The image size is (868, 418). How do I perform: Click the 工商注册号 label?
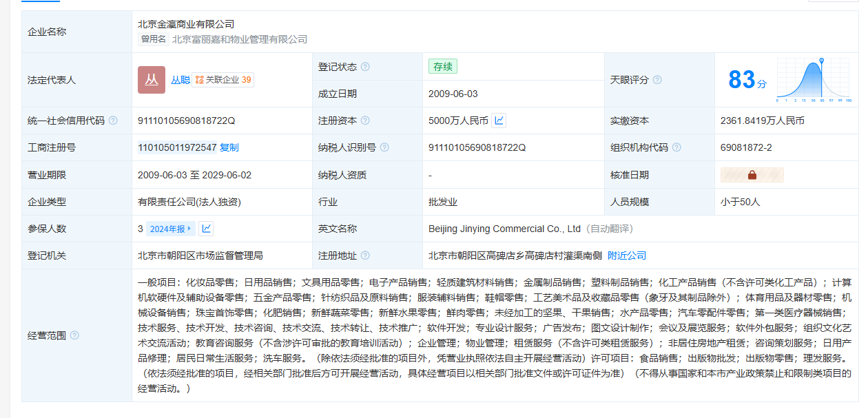[52, 147]
